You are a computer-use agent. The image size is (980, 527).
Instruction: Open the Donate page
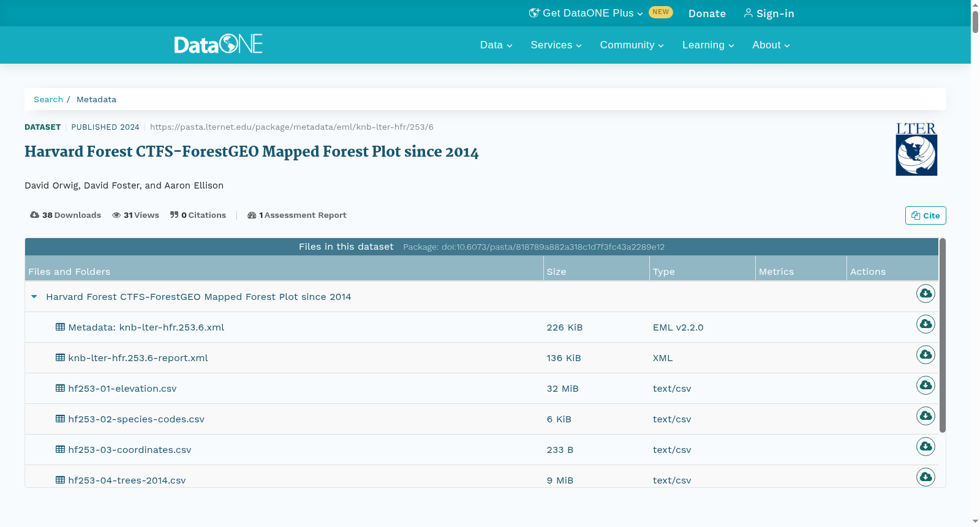(x=707, y=13)
